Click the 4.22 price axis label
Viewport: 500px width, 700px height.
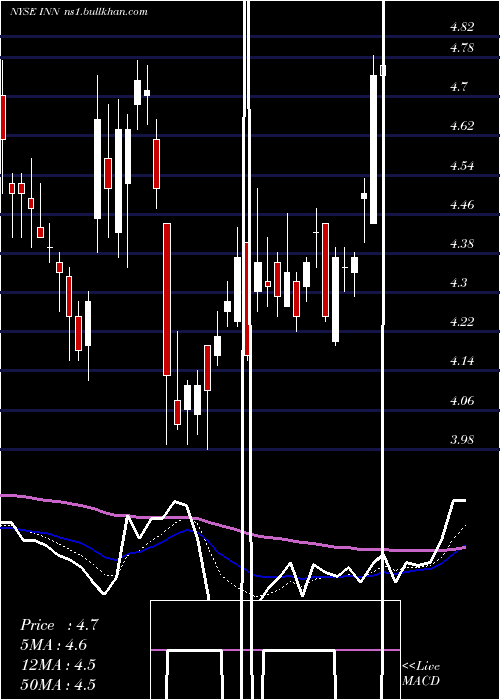(x=462, y=321)
